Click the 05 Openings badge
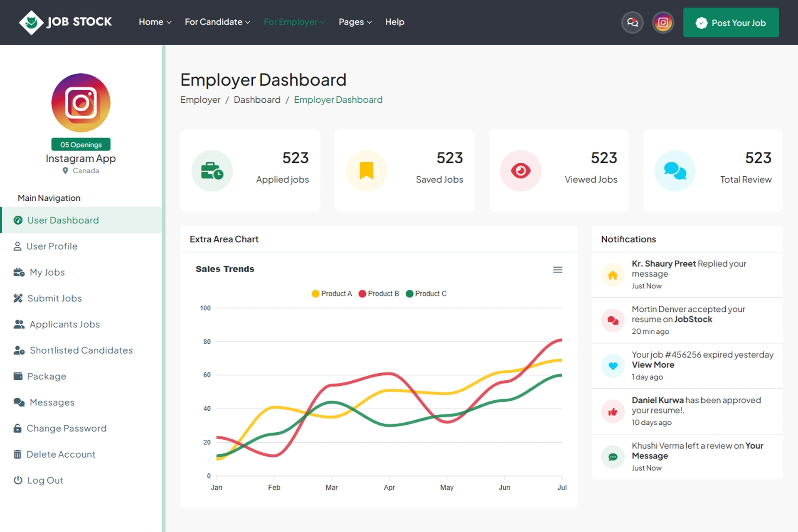 pos(81,145)
